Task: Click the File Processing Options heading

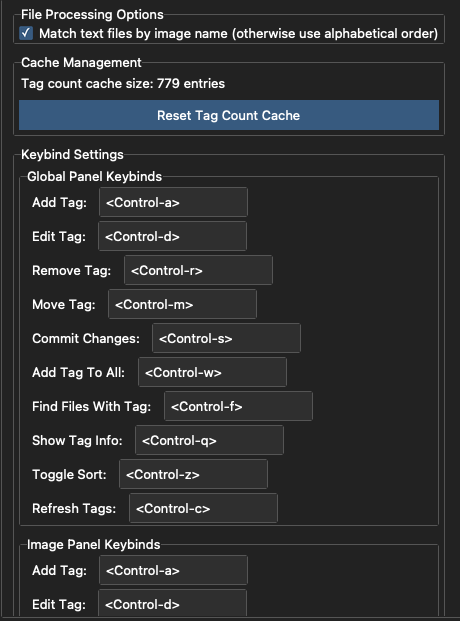Action: 92,15
